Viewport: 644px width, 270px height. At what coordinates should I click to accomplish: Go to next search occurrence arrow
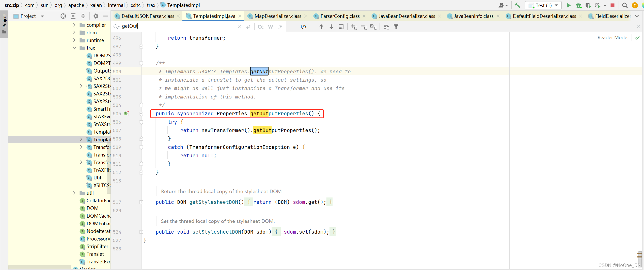click(331, 27)
